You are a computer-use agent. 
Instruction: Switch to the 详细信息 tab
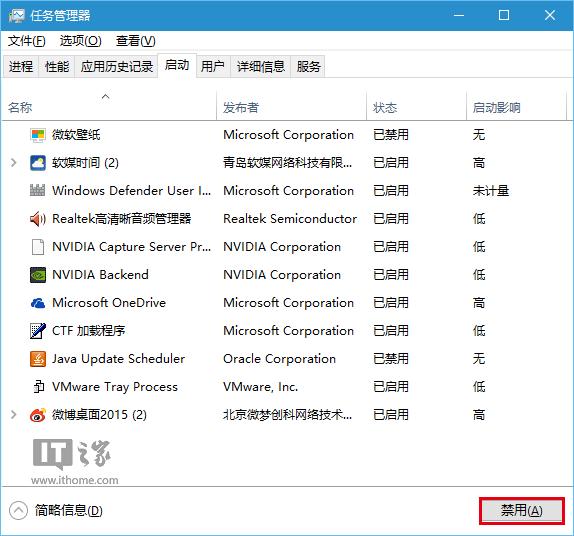261,67
